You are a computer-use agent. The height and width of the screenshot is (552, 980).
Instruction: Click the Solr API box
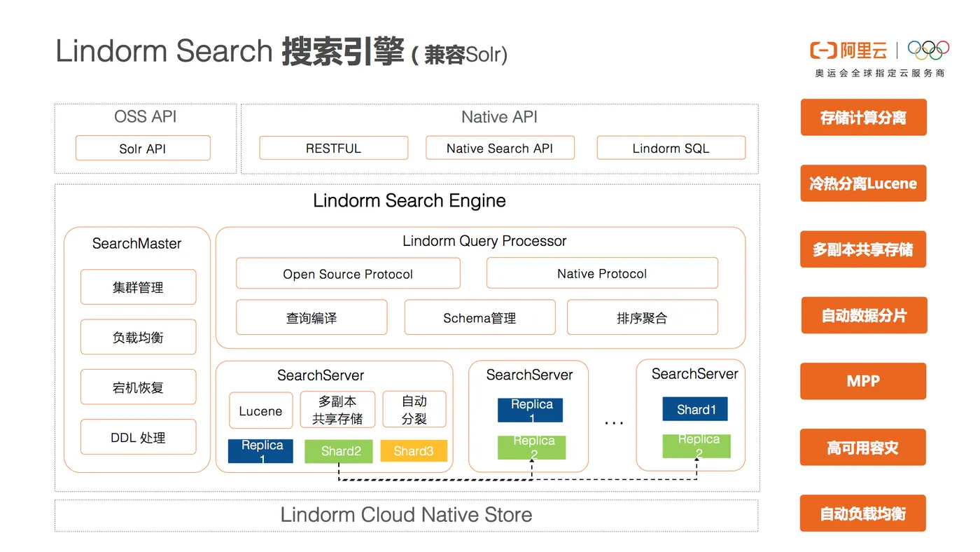[x=143, y=149]
